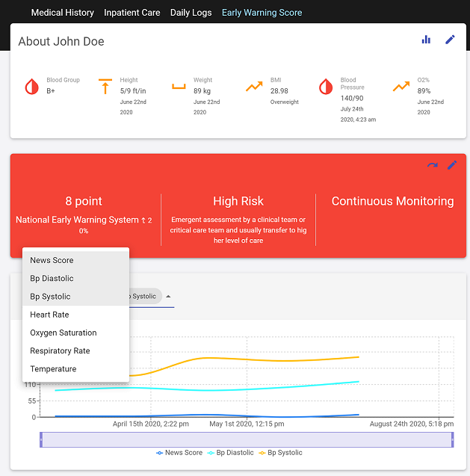Select Heart Rate from the dropdown list
The width and height of the screenshot is (470, 476).
tap(49, 315)
